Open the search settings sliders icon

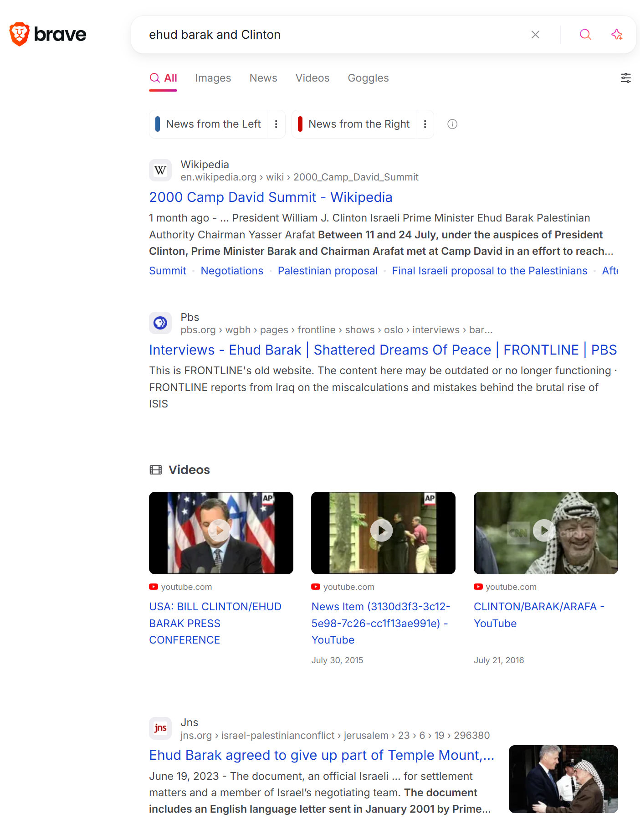626,78
